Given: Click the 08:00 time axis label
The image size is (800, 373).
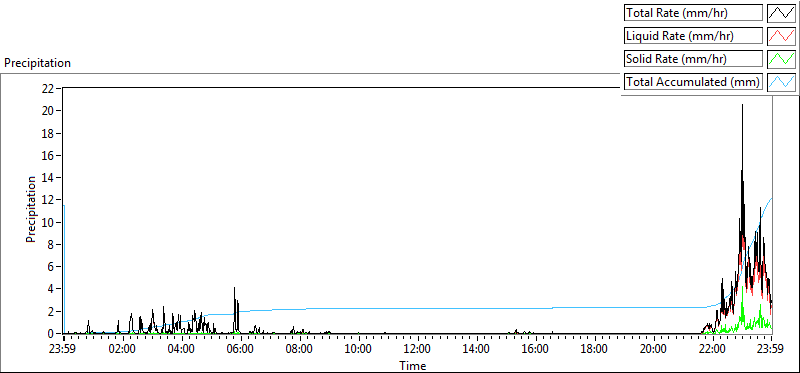Looking at the screenshot, I should pos(299,350).
